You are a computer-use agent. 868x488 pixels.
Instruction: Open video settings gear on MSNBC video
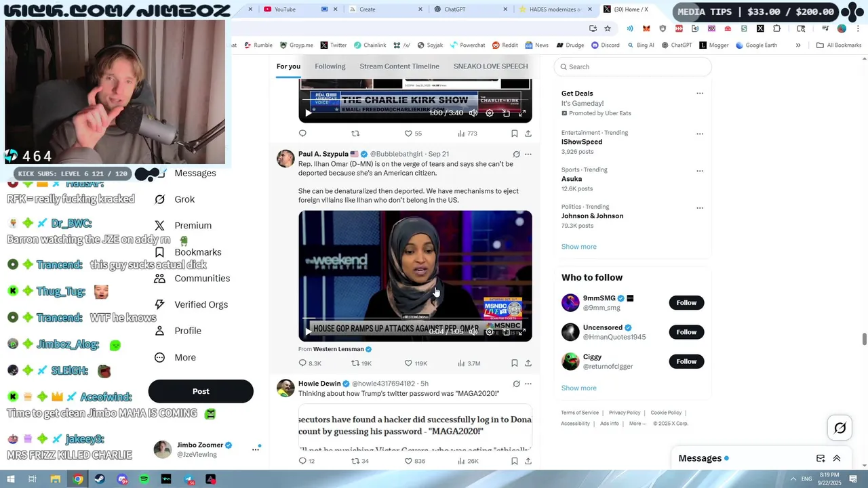[490, 331]
